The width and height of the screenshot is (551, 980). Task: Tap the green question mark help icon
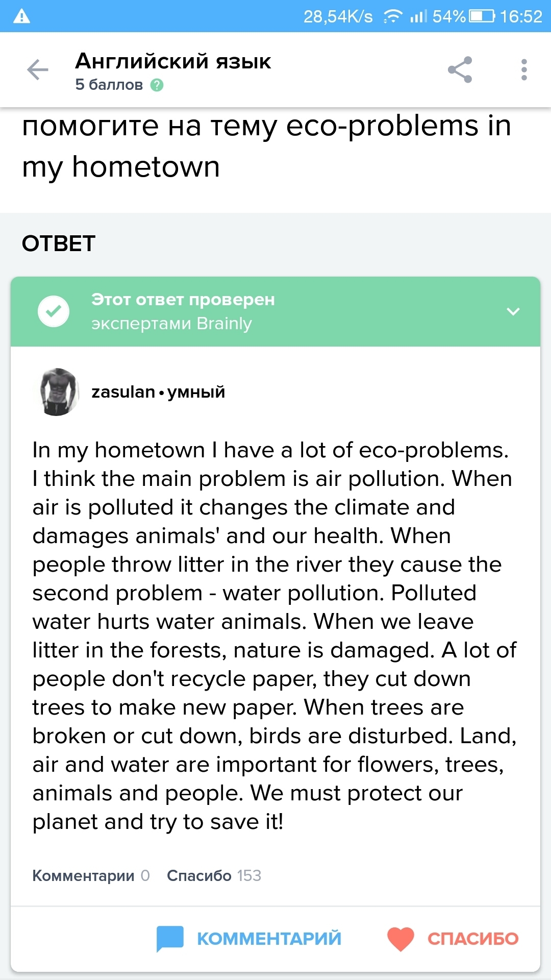157,85
